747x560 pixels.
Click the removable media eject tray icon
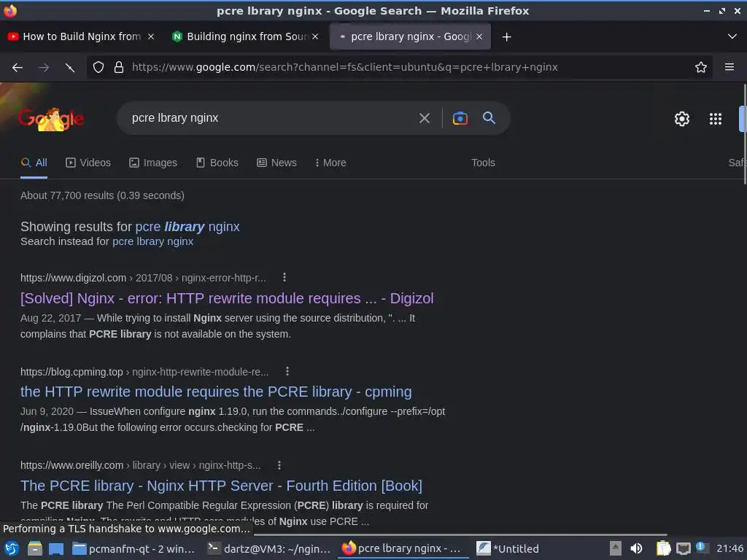615,548
